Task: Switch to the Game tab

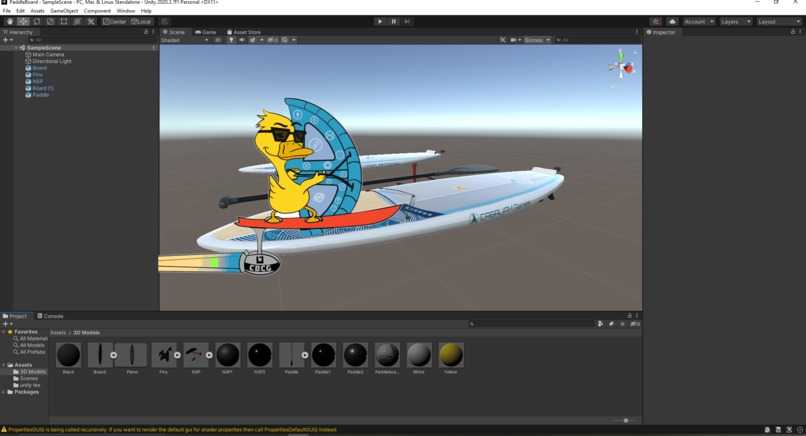Action: coord(206,32)
